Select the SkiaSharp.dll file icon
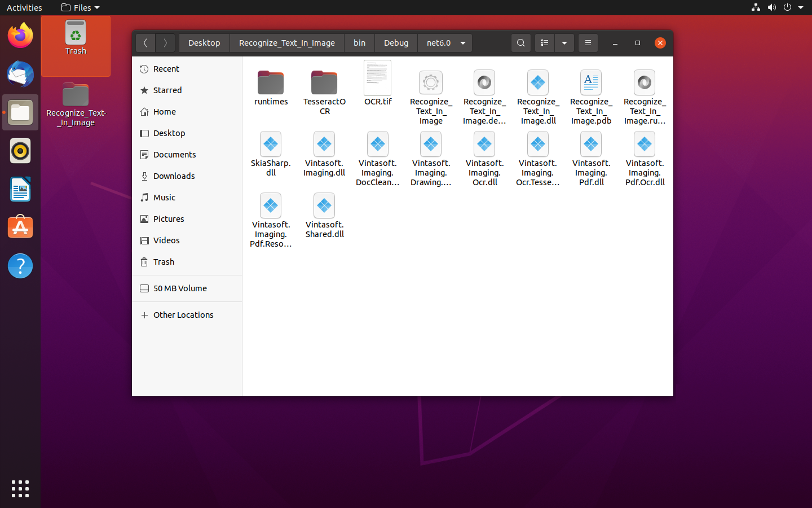This screenshot has height=508, width=812. (271, 144)
